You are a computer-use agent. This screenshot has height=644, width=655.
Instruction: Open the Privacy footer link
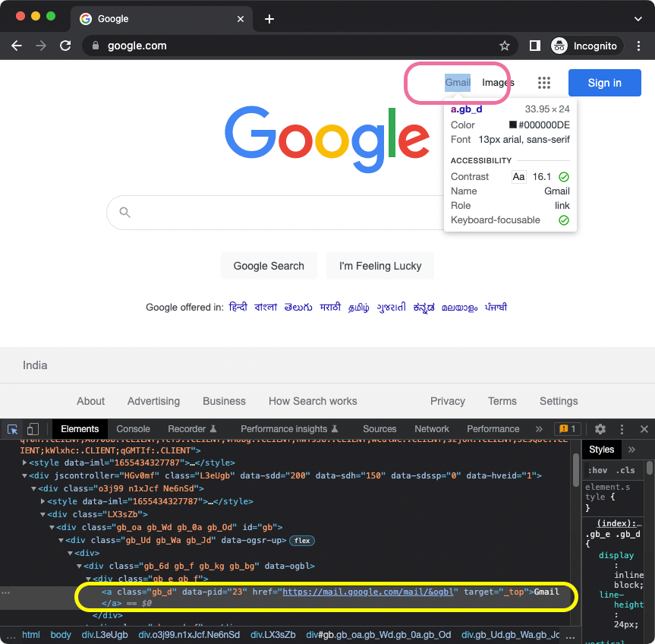coord(447,401)
